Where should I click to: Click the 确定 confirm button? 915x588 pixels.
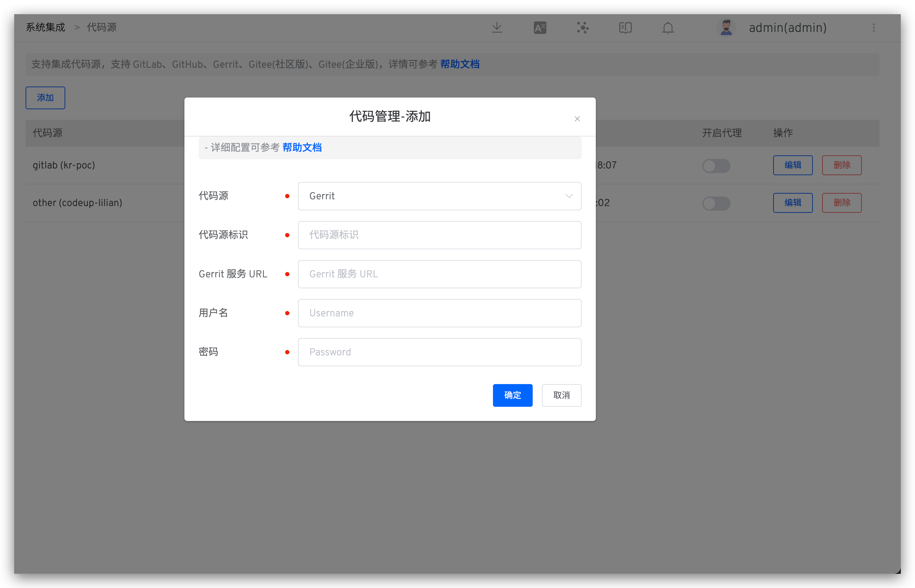pyautogui.click(x=512, y=395)
